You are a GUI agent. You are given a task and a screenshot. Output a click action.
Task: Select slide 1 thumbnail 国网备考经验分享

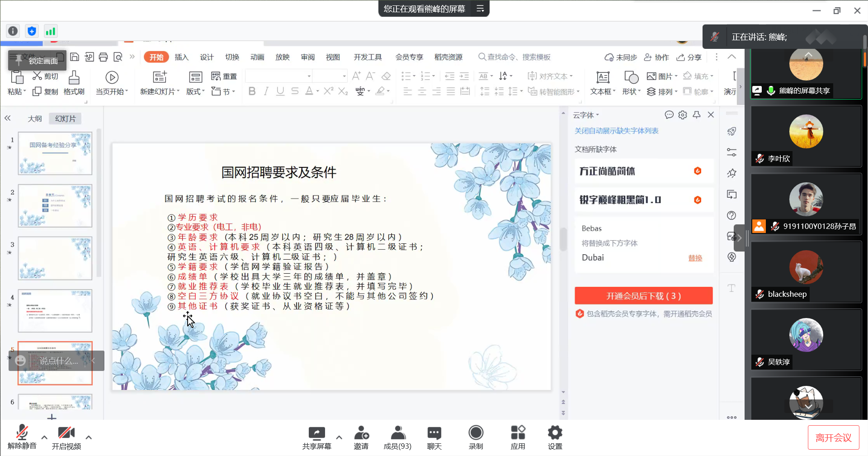[55, 153]
